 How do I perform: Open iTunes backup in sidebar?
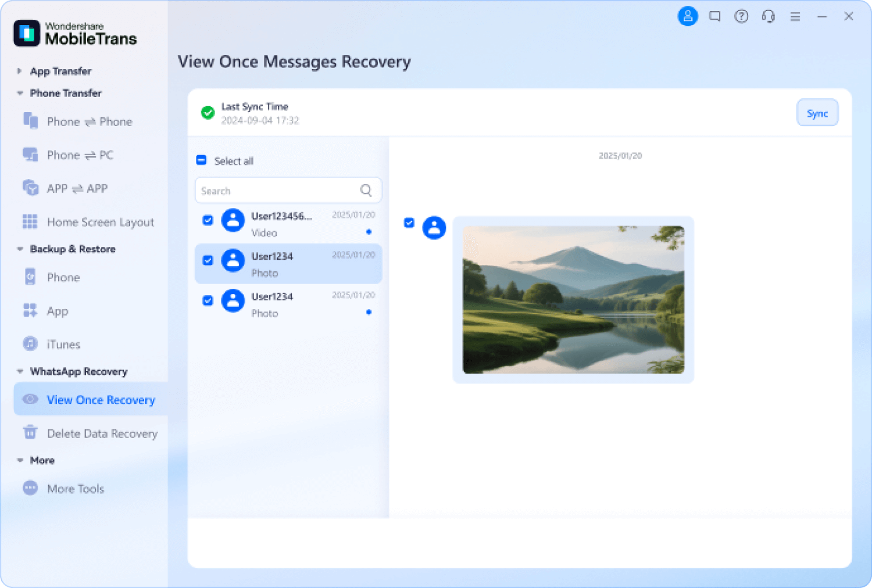pos(63,344)
